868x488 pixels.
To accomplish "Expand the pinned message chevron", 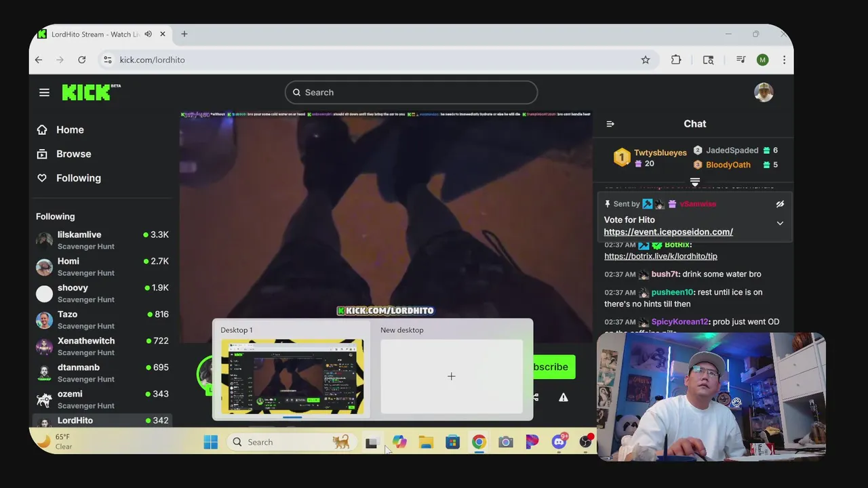I will click(x=780, y=223).
